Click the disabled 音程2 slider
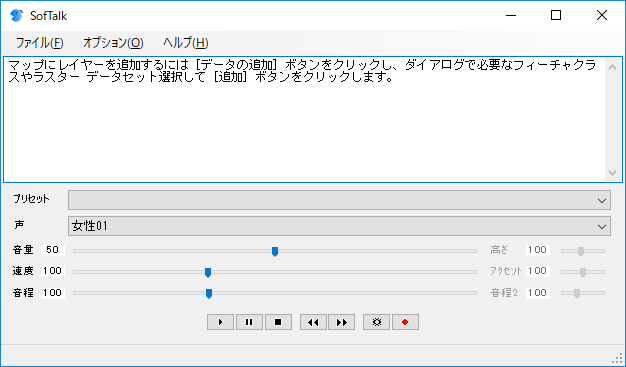Screen dimensions: 626x367 point(583,294)
